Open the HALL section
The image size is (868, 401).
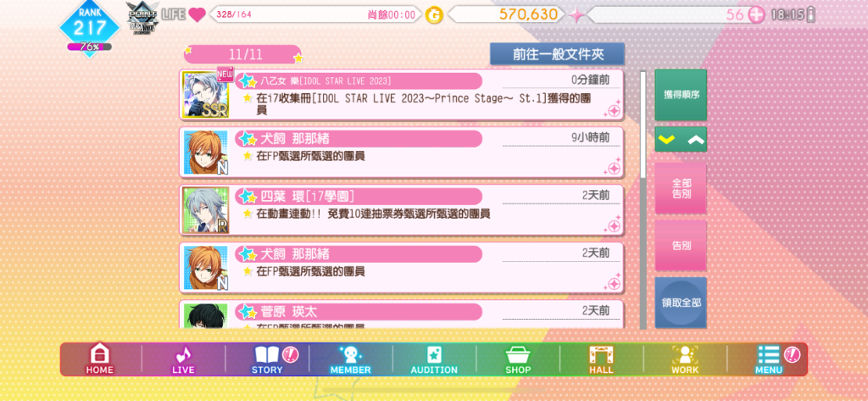tap(601, 359)
